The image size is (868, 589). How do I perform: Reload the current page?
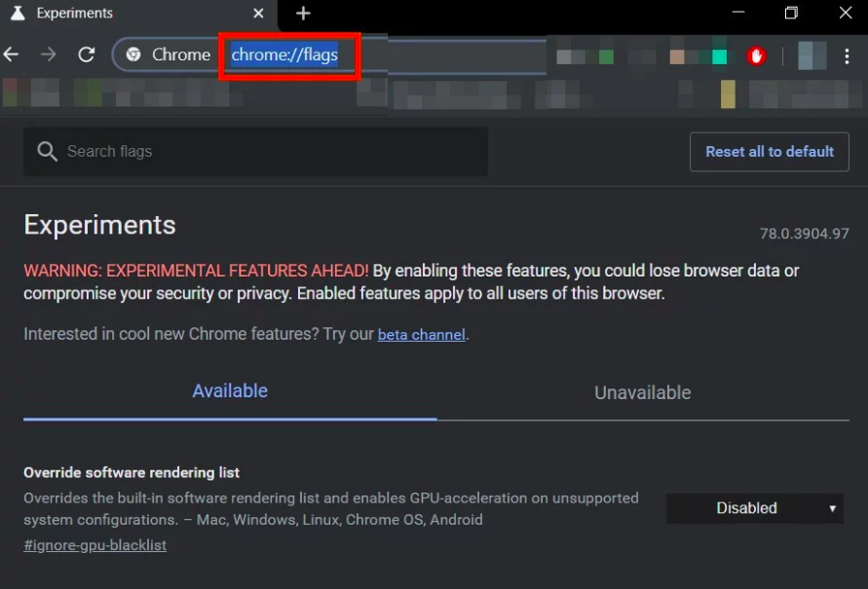coord(87,55)
